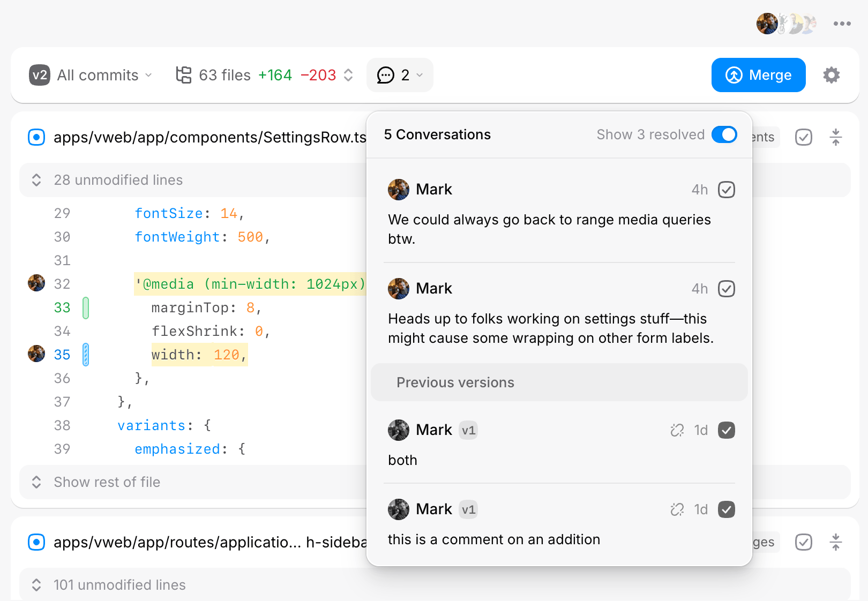868x601 pixels.
Task: Collapse the SettingsRow file diff
Action: pos(835,138)
